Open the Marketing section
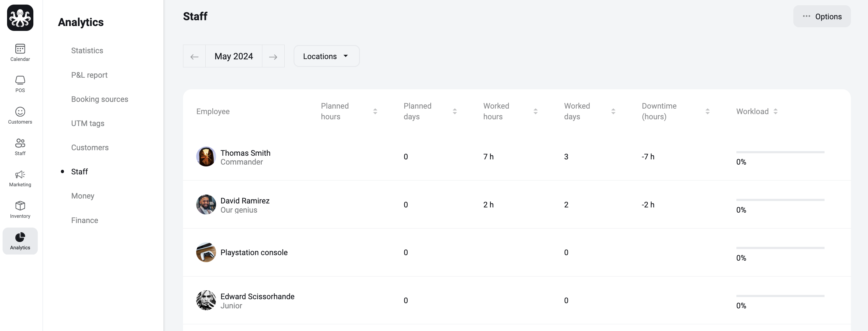 pyautogui.click(x=20, y=178)
